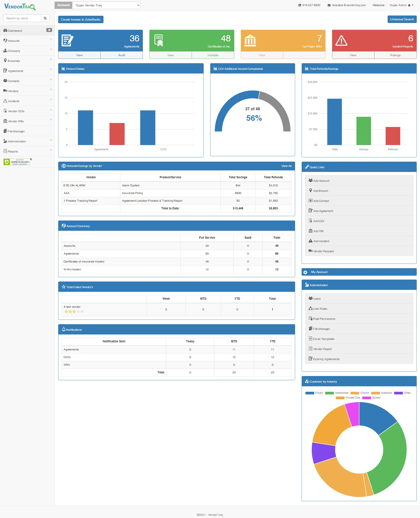The width and height of the screenshot is (420, 518).
Task: Click the bank icon on Tax Payer W9's tile
Action: (x=250, y=40)
